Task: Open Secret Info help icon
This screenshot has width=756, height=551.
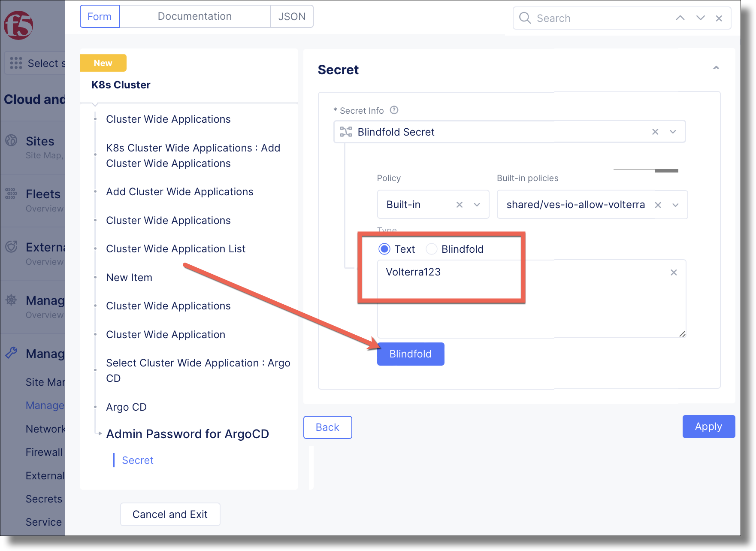Action: 394,110
